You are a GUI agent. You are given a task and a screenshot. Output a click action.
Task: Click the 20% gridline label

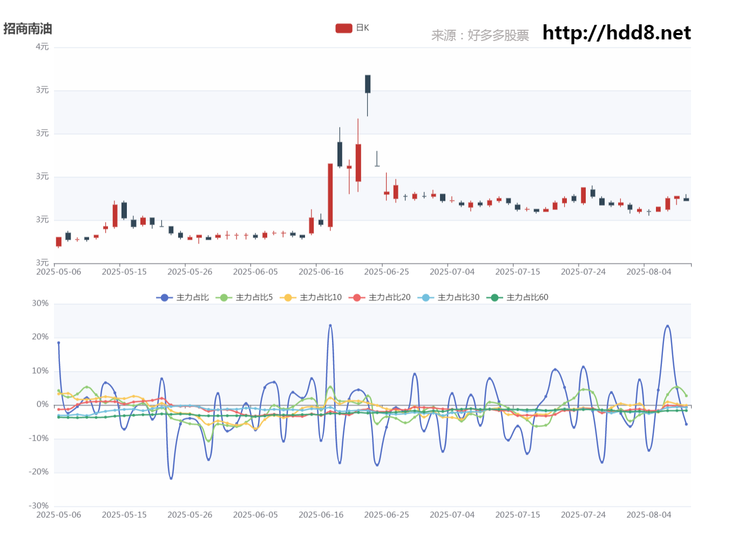pos(40,337)
